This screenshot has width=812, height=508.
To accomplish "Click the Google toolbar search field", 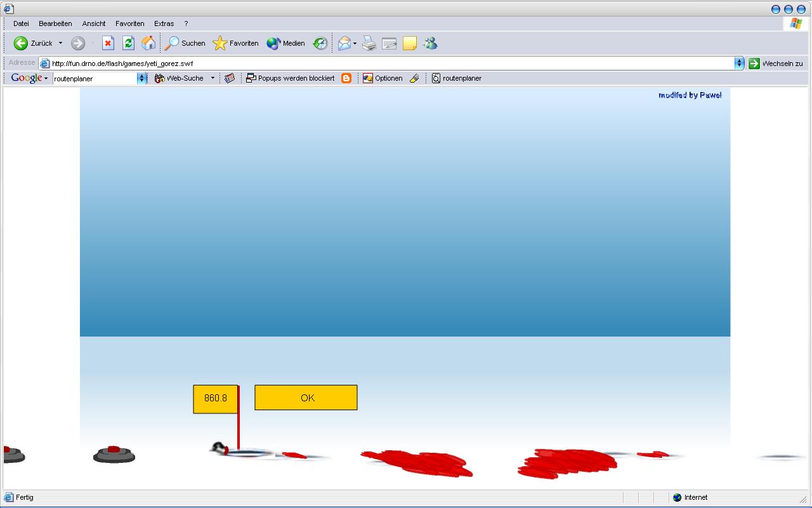I will click(95, 78).
